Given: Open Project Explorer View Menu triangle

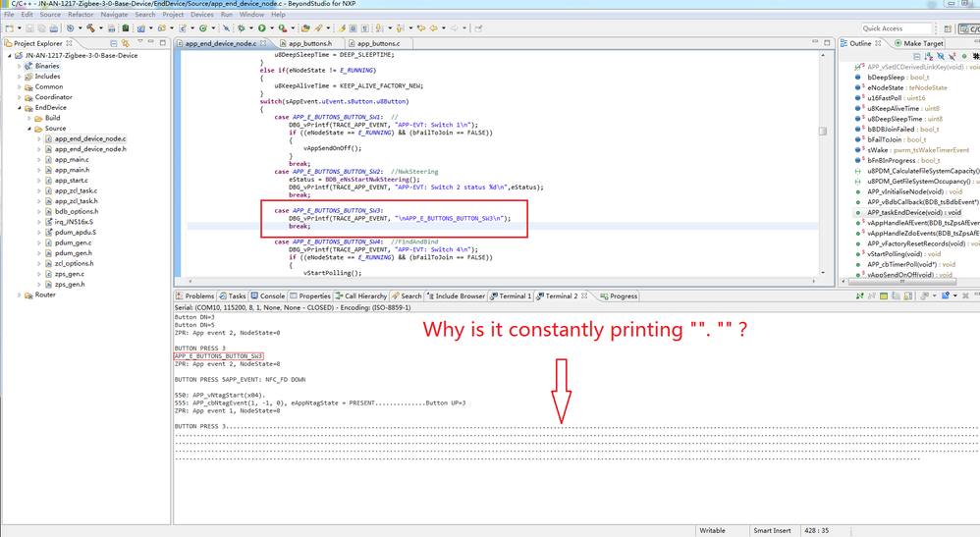Looking at the screenshot, I should coord(140,42).
